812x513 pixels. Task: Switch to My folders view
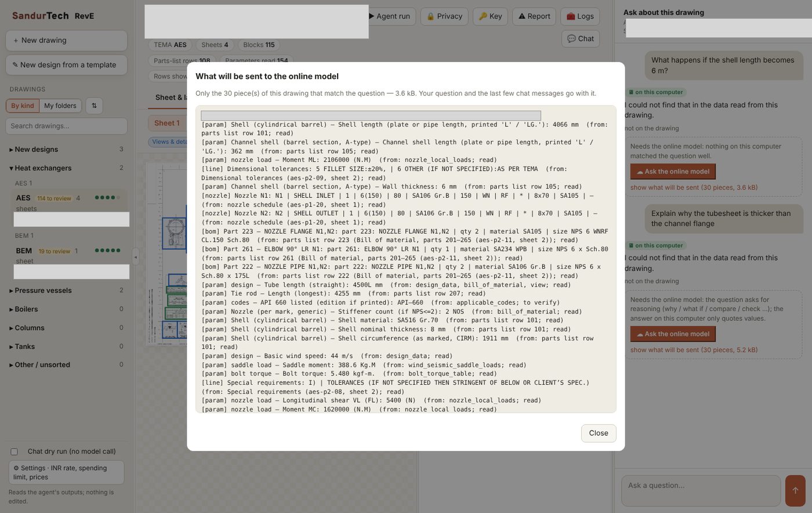point(60,106)
